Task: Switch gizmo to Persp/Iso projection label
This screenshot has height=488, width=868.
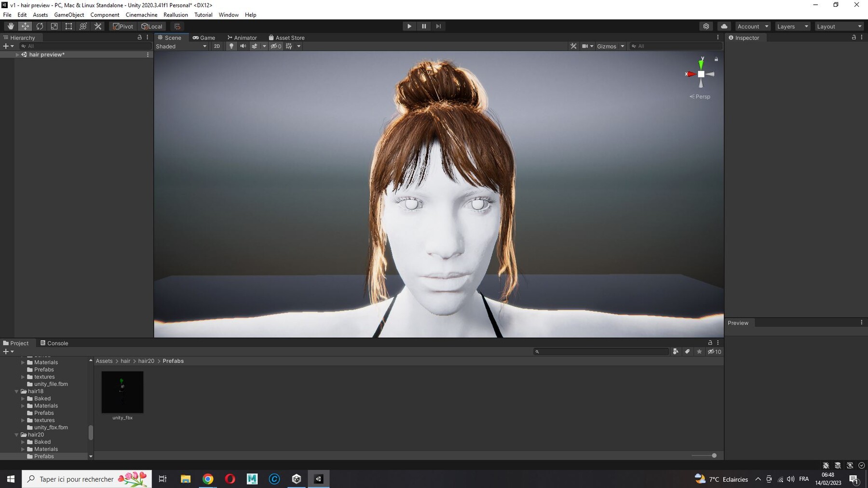Action: [700, 96]
